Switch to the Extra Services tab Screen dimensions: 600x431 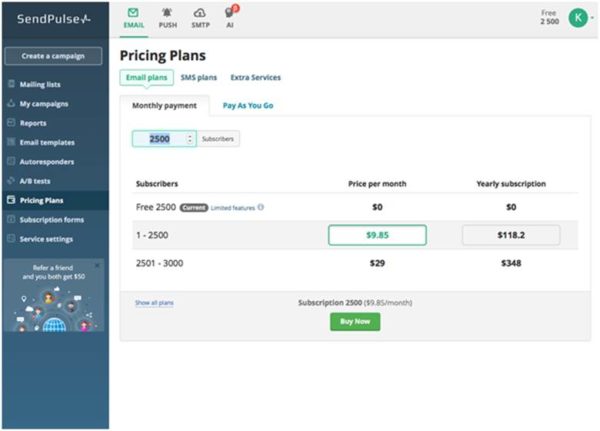coord(255,77)
